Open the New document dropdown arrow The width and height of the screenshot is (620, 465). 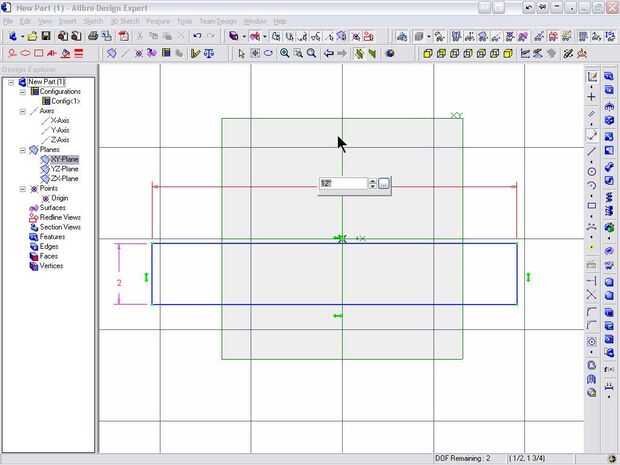click(23, 37)
